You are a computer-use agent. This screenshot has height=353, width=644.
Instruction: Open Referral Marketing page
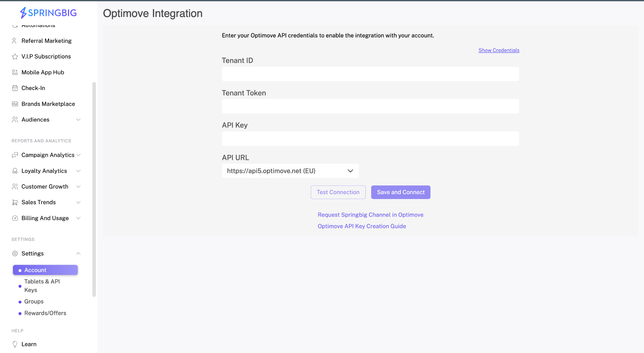(47, 41)
